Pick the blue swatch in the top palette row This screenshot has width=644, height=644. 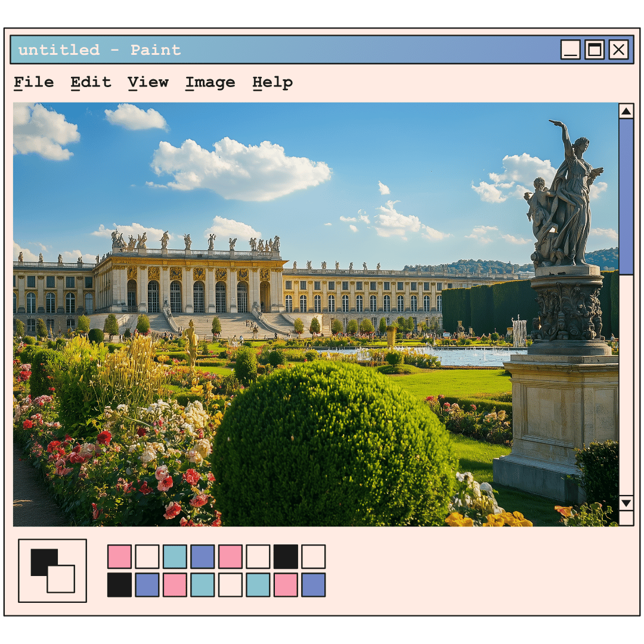click(x=203, y=556)
